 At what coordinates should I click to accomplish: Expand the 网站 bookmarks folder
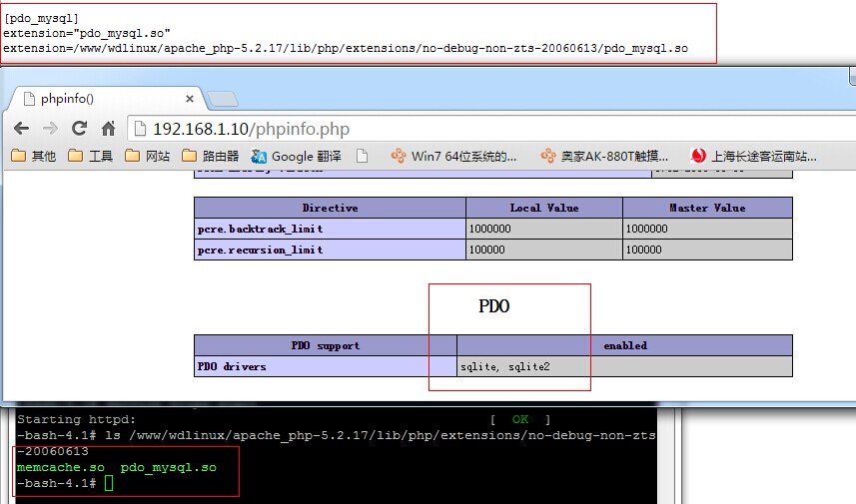[148, 156]
